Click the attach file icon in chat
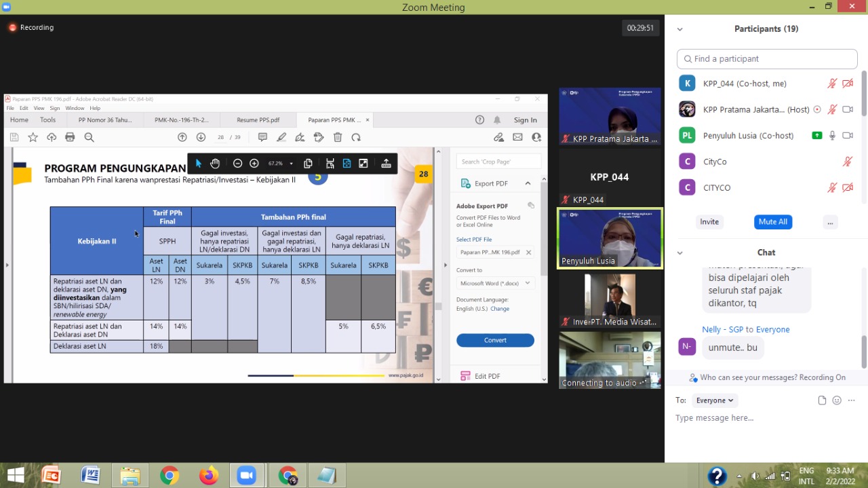Image resolution: width=868 pixels, height=488 pixels. (822, 400)
